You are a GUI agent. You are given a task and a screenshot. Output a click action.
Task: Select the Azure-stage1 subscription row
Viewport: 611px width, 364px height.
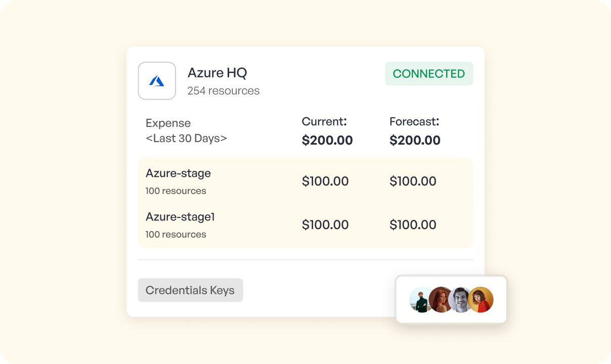180,217
